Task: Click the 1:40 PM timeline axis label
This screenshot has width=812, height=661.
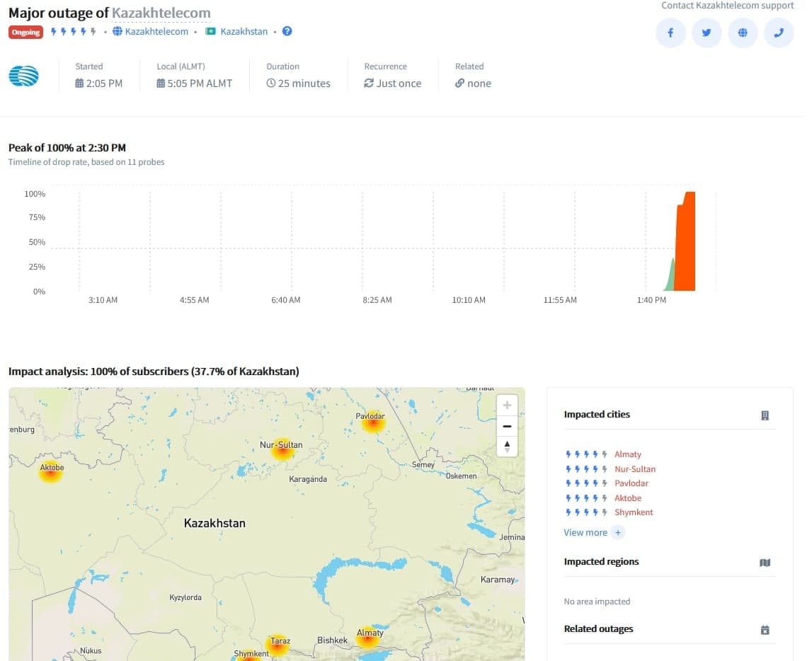Action: coord(651,300)
